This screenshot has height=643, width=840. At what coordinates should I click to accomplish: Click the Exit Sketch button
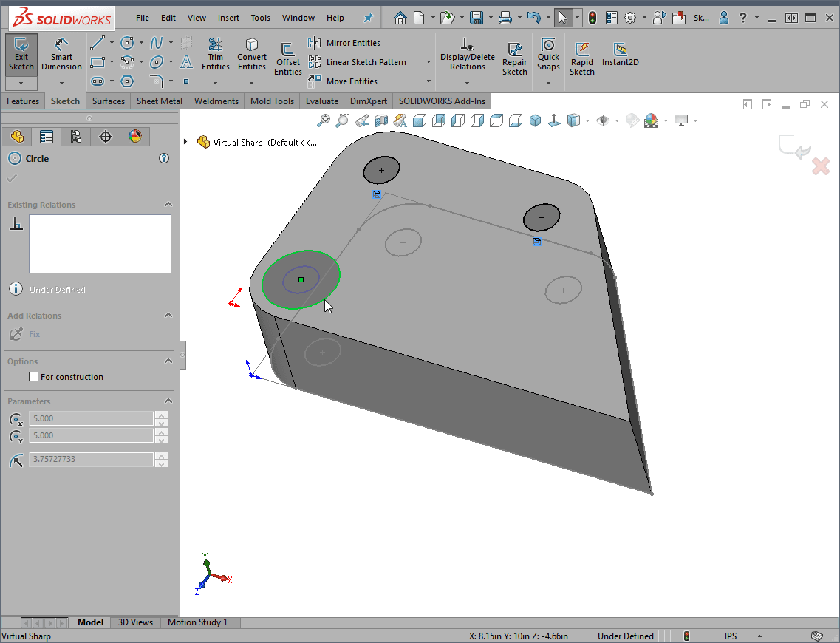point(21,54)
